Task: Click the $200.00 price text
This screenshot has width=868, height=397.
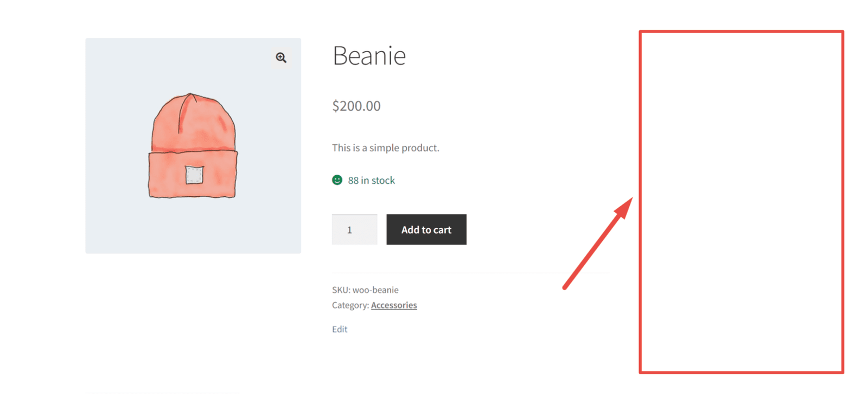Action: point(356,106)
